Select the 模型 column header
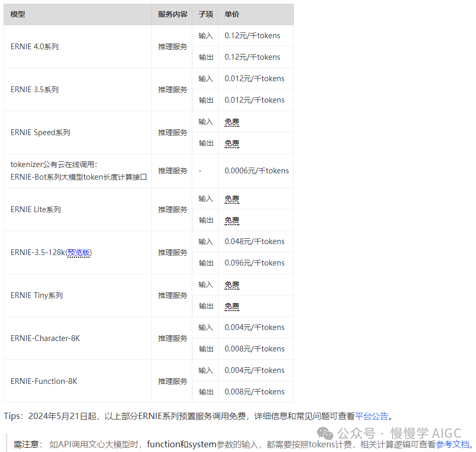 [17, 14]
